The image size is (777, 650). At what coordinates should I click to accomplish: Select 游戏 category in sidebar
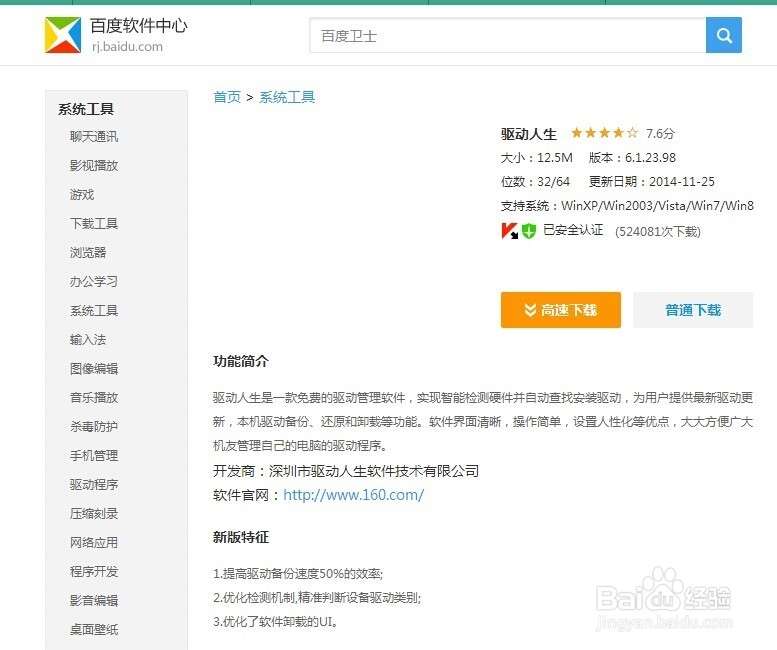(x=82, y=194)
